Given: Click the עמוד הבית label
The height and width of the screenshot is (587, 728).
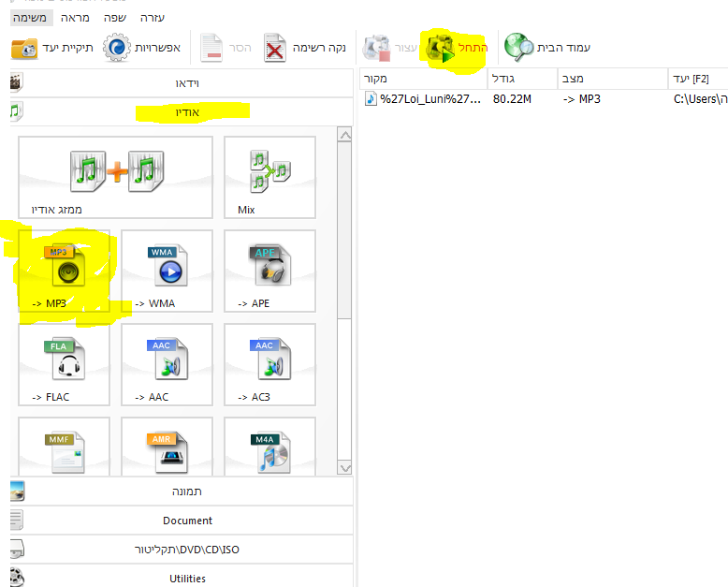Looking at the screenshot, I should (x=563, y=48).
